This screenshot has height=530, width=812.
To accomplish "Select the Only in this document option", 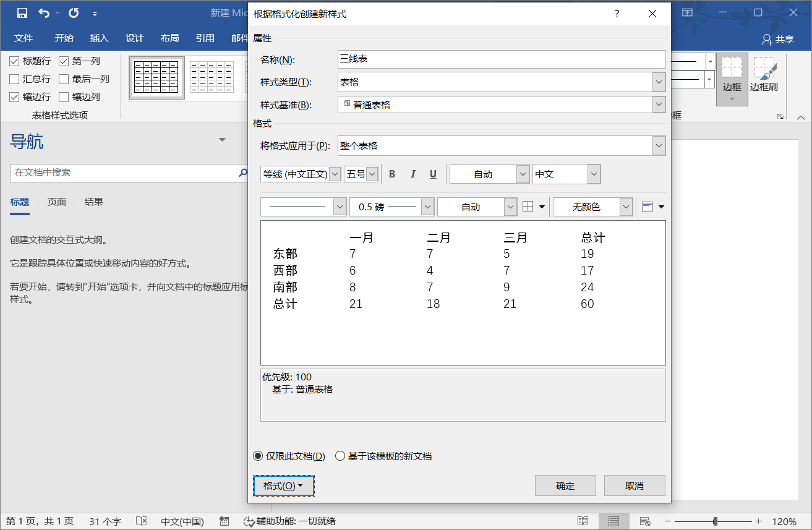I will (289, 456).
